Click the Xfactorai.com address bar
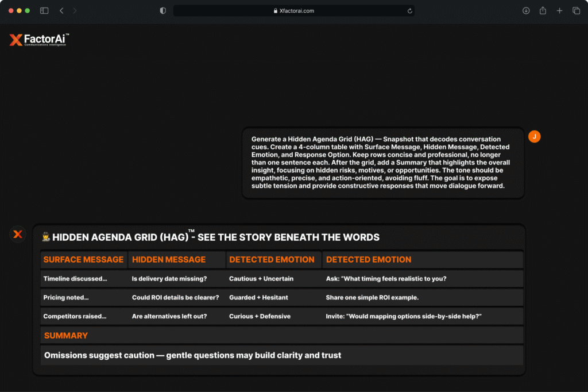The width and height of the screenshot is (588, 392). (293, 11)
